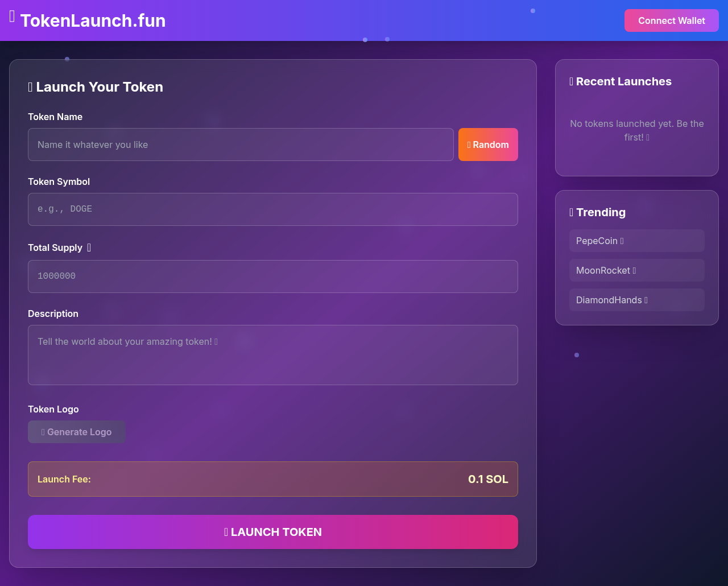728x586 pixels.
Task: Open DiamondHands from the Trending list
Action: pos(636,300)
